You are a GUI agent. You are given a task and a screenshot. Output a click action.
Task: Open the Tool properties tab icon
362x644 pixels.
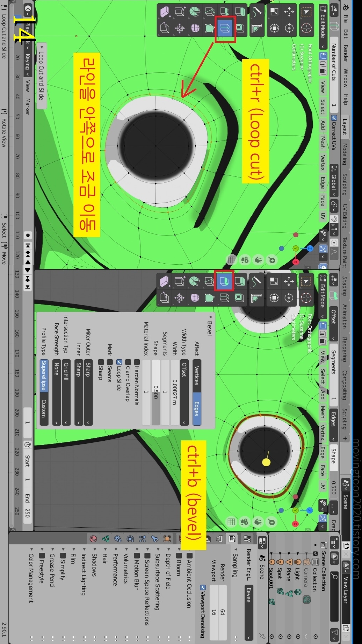tap(247, 539)
